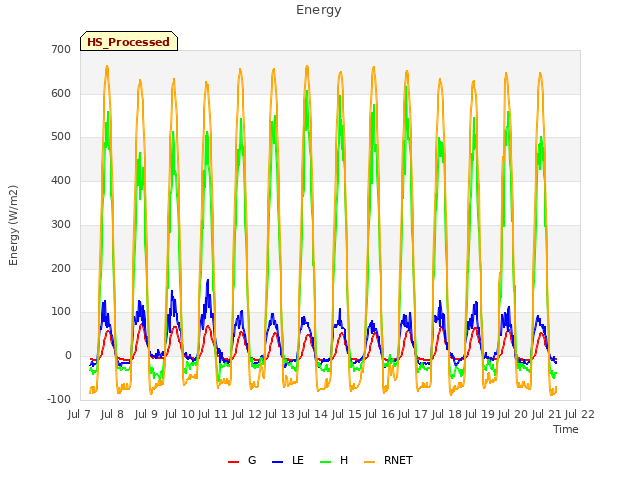The image size is (640, 480).
Task: Click the 300 y-axis tick label
Action: pyautogui.click(x=61, y=224)
